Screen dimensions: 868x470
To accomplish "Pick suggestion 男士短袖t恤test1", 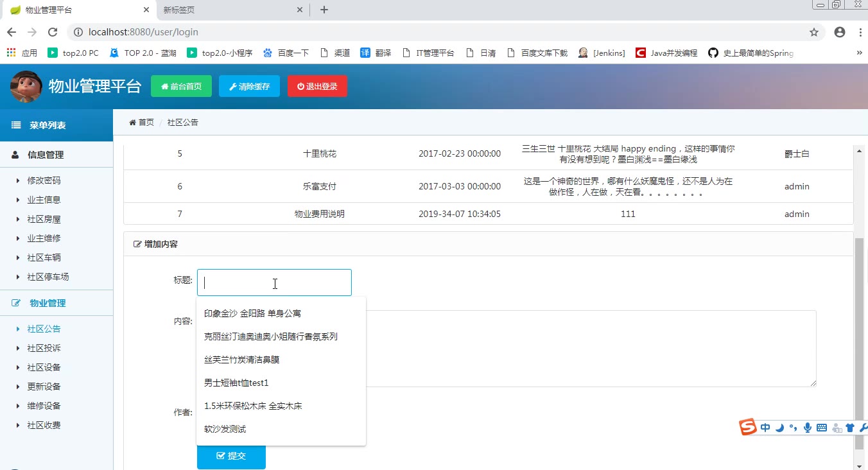I will [236, 383].
